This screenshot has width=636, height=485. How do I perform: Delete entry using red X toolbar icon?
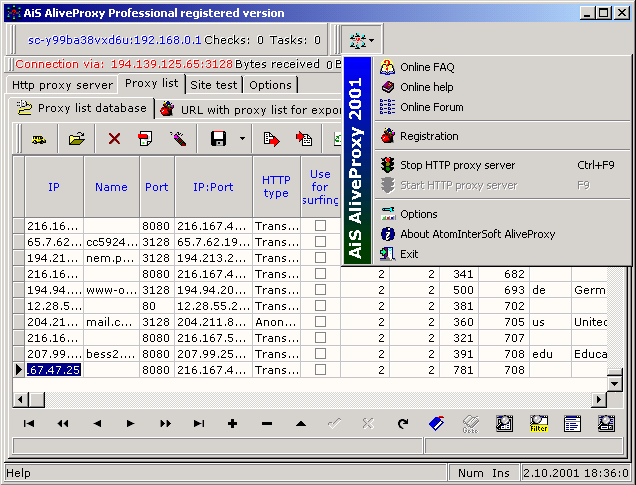pyautogui.click(x=114, y=139)
